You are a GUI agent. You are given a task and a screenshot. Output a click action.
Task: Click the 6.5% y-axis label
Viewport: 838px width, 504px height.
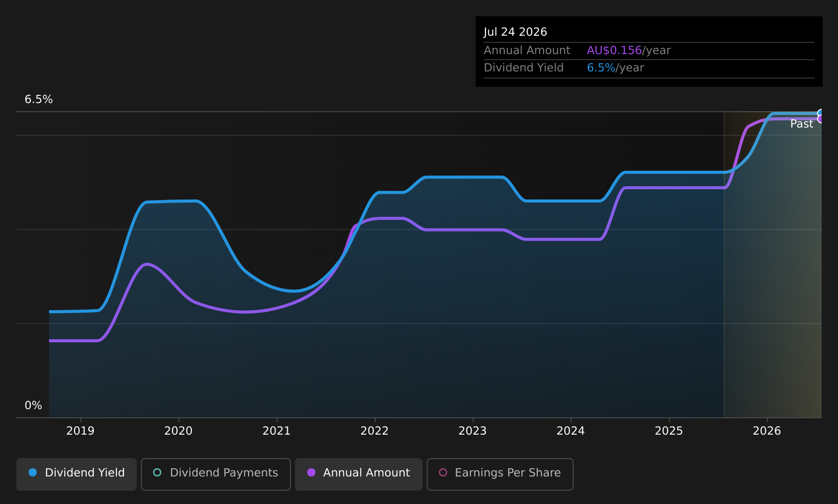pos(39,99)
